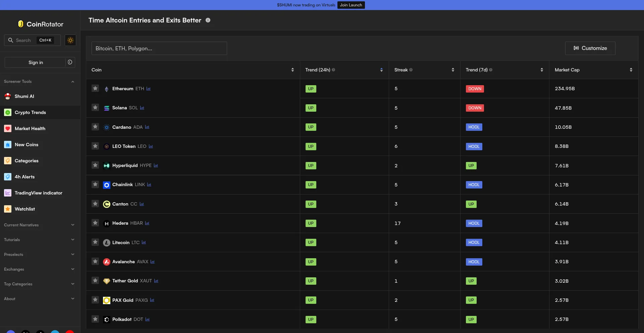Open the Solana chart icon
Screen dimensions: 644x333
(x=142, y=108)
